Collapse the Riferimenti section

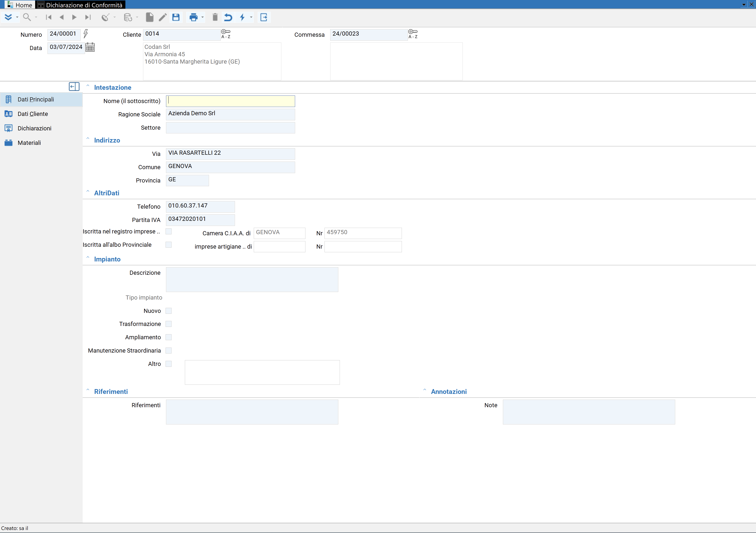coord(88,390)
